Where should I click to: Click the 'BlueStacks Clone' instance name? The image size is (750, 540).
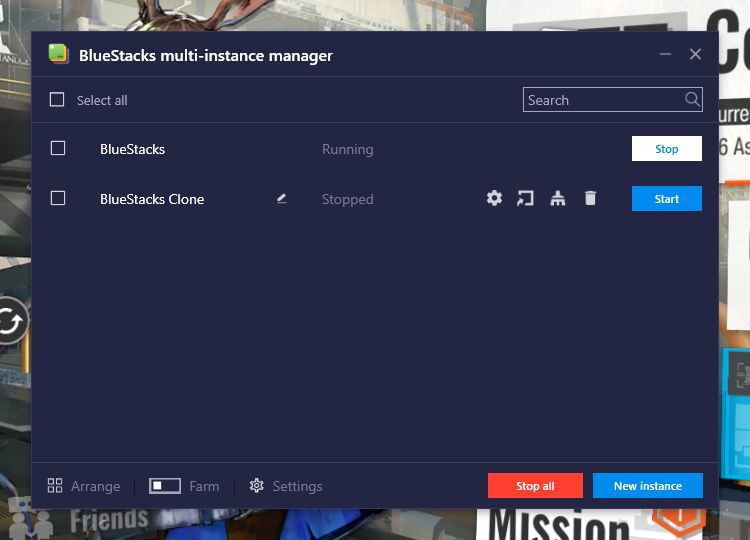coord(152,199)
